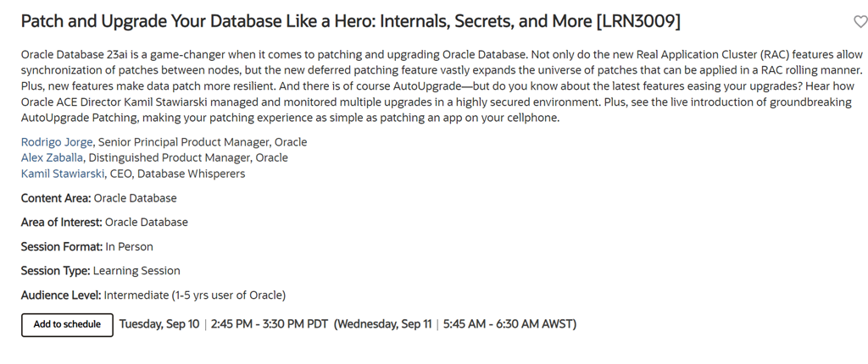
Task: Click the Intermediate audience level value
Action: tap(194, 295)
